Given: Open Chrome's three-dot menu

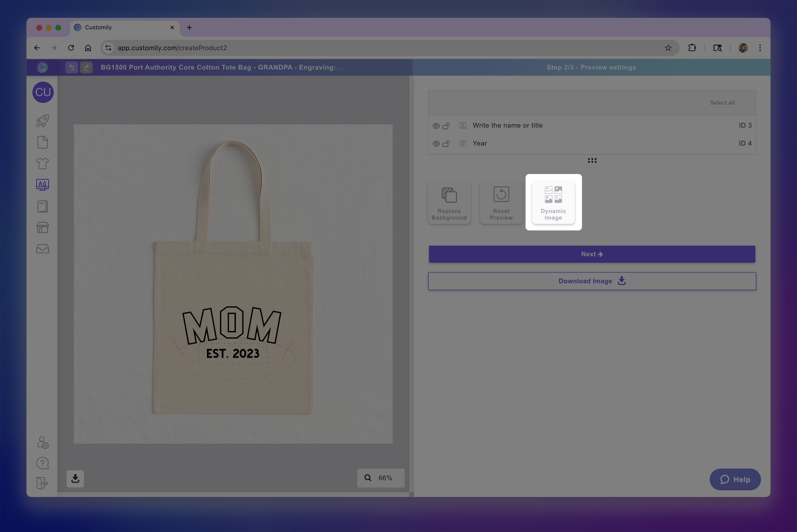Looking at the screenshot, I should pos(760,48).
